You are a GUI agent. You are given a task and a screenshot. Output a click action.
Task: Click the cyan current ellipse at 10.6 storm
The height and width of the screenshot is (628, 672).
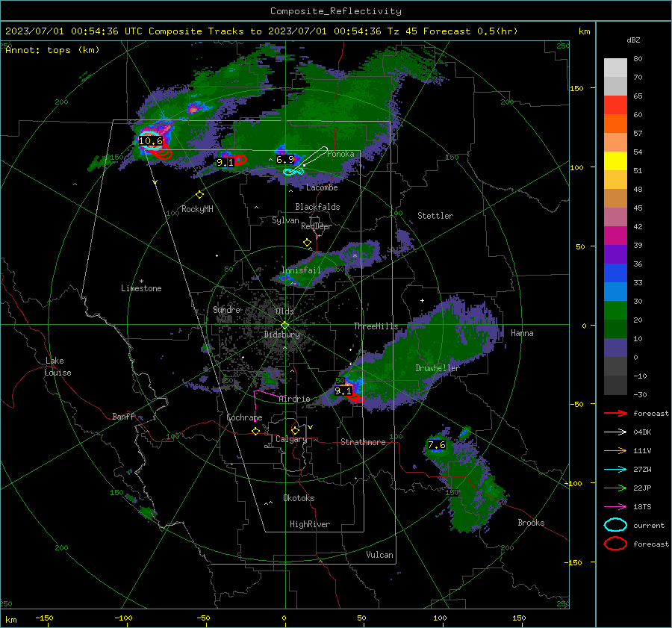(x=152, y=141)
